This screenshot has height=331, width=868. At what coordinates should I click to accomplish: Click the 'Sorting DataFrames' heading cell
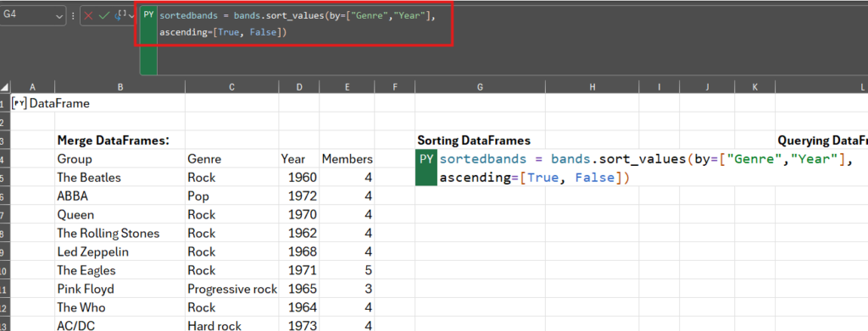[x=480, y=141]
